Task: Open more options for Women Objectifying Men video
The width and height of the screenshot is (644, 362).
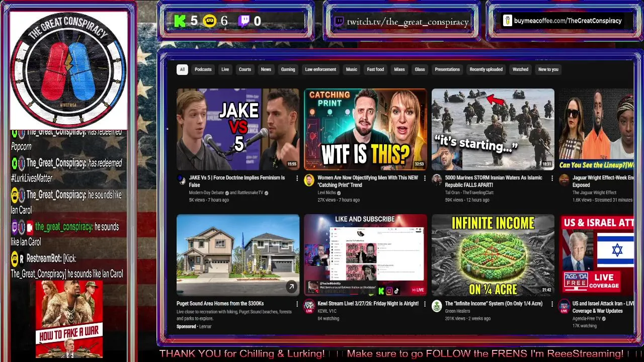Action: 425,178
